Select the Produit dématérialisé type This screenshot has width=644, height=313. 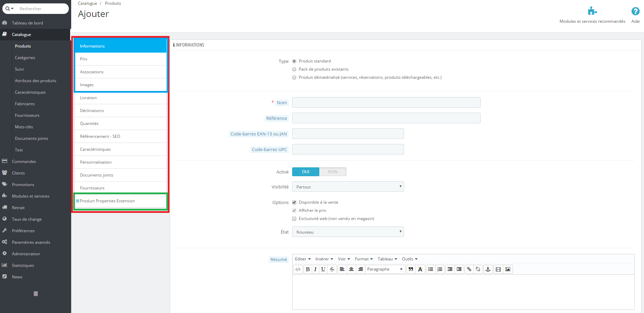tap(294, 77)
